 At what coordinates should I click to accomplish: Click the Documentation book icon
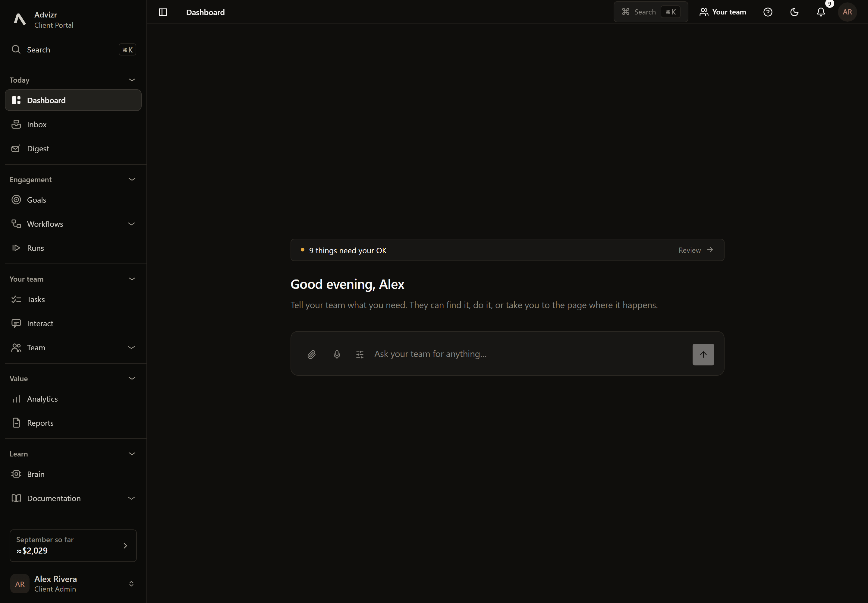[x=16, y=498]
